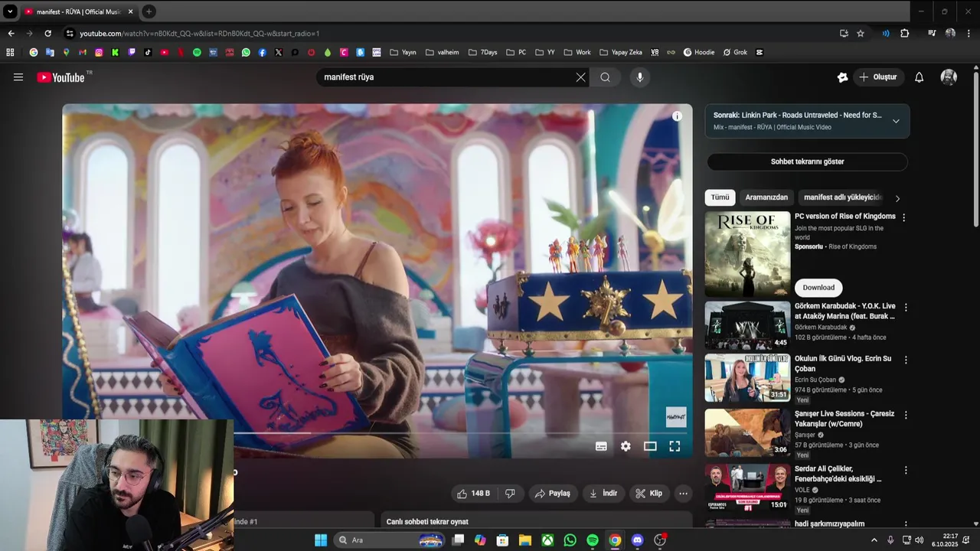The image size is (980, 551).
Task: Enter fullscreen on the video
Action: coord(675,446)
